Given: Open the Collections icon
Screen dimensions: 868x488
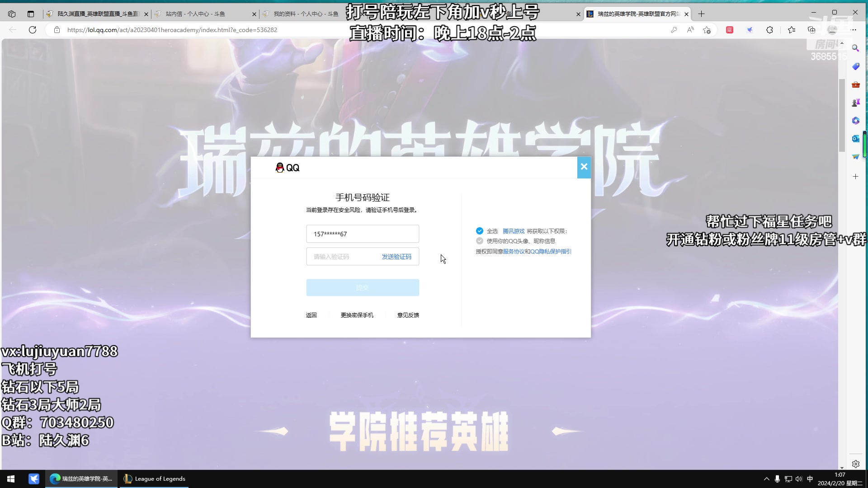Looking at the screenshot, I should coord(811,30).
